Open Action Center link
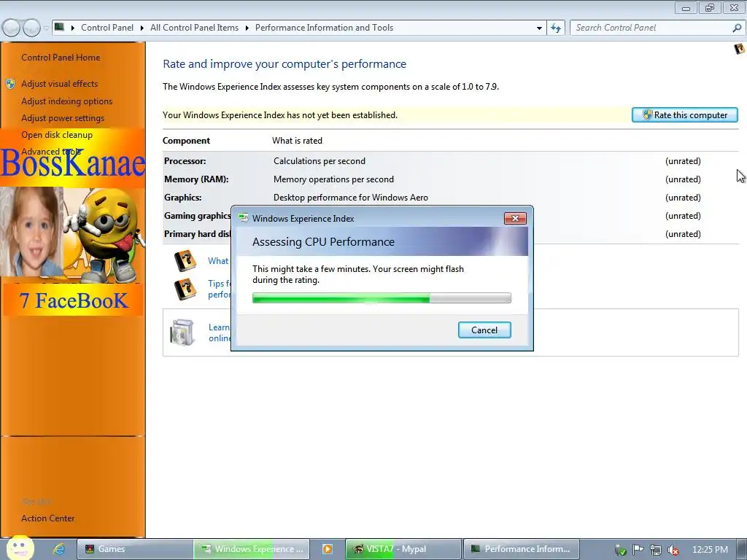 [x=47, y=518]
